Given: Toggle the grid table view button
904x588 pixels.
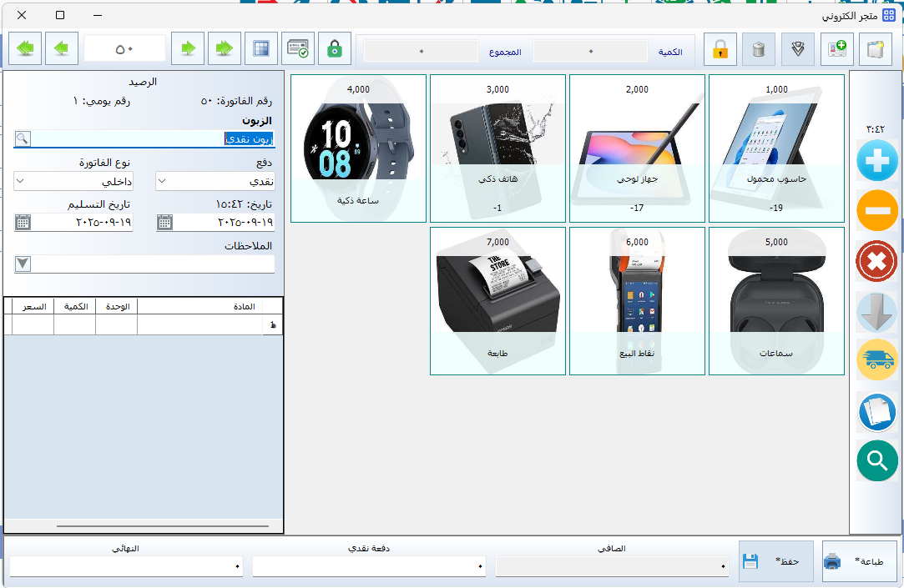Looking at the screenshot, I should click(261, 48).
